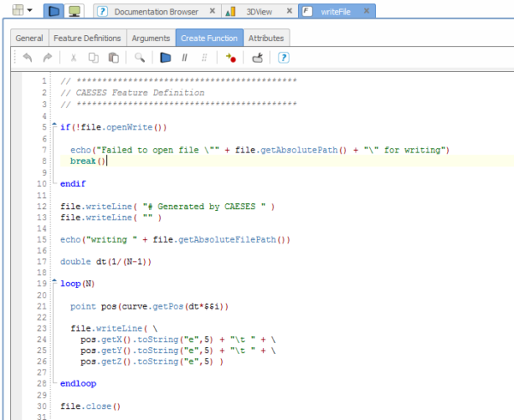Switch to the Feature Definitions tab

point(87,39)
